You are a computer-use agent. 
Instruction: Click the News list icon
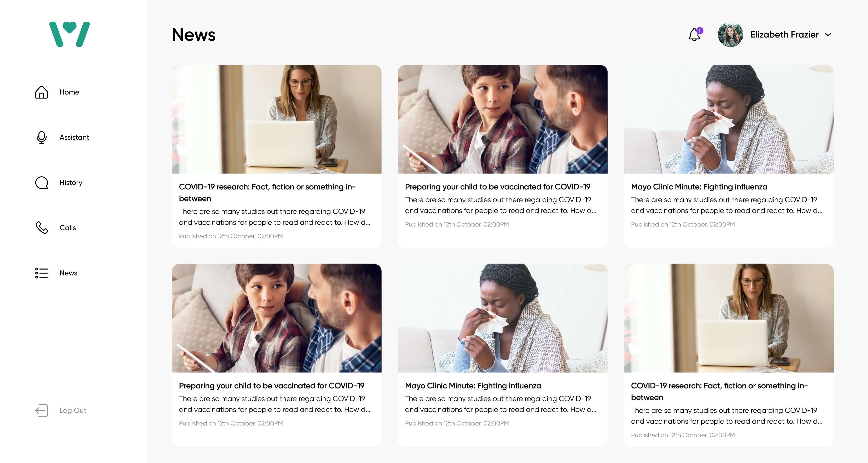pyautogui.click(x=42, y=273)
